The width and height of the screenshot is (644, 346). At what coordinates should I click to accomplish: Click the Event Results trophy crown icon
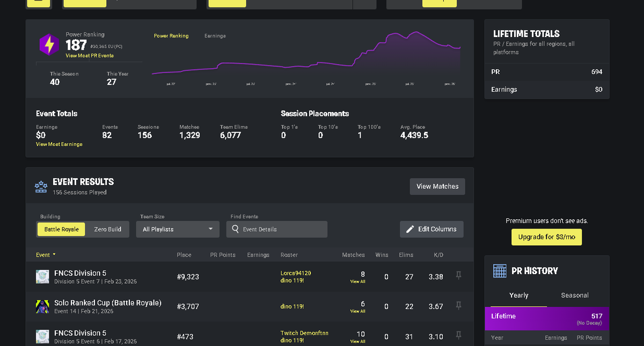(x=41, y=186)
